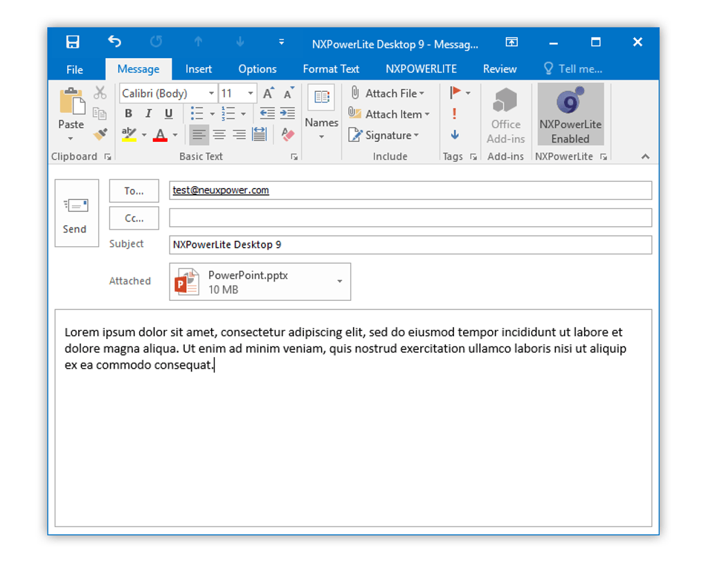This screenshot has height=588, width=706.
Task: Select the PowerPoint.pptx attachment icon
Action: point(187,282)
